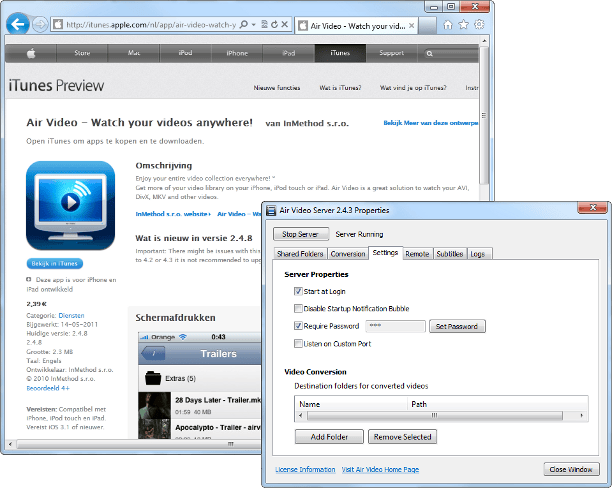Click the Diensten category link

pos(71,315)
